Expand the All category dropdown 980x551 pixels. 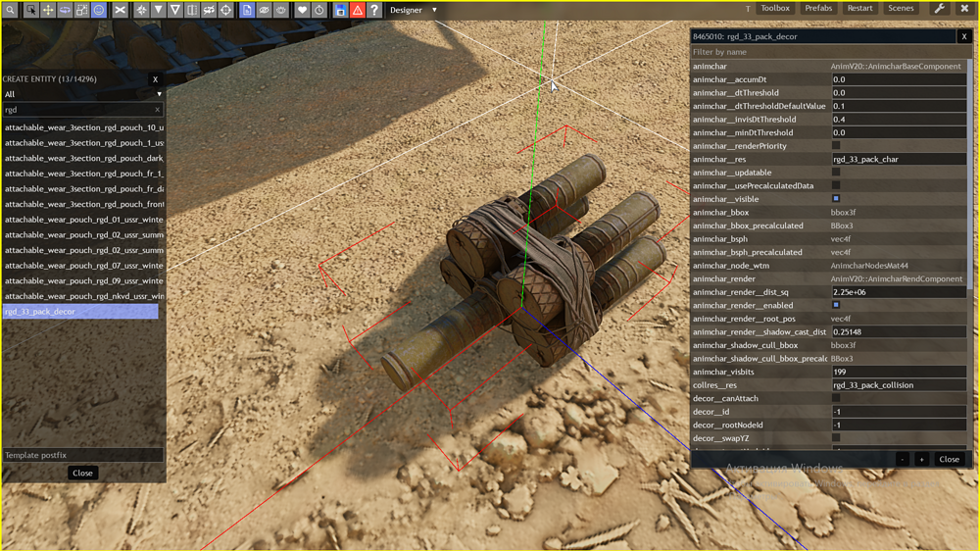click(83, 94)
